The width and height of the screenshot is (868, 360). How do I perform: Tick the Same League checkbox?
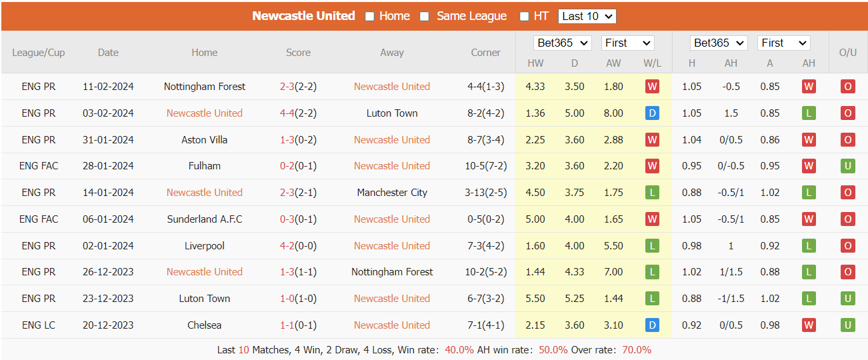point(425,17)
